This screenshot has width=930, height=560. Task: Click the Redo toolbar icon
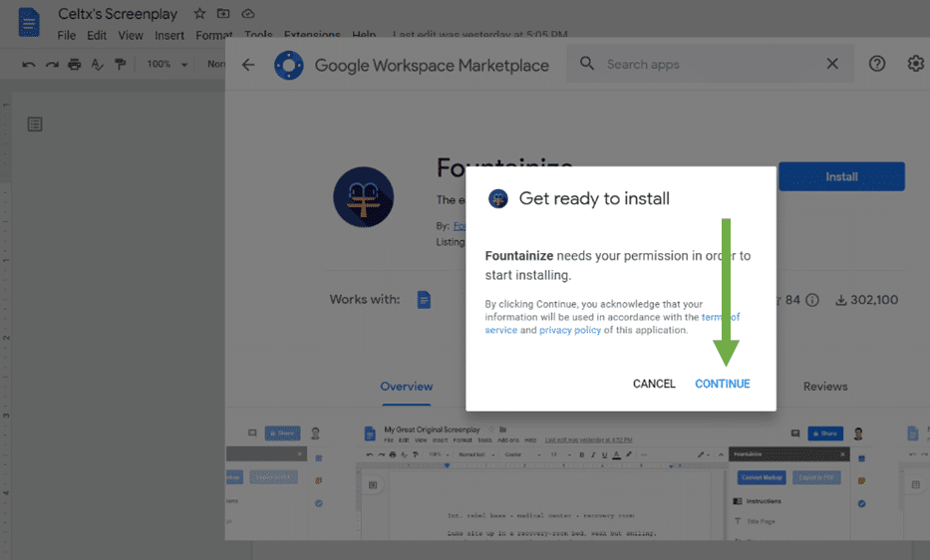pyautogui.click(x=52, y=64)
